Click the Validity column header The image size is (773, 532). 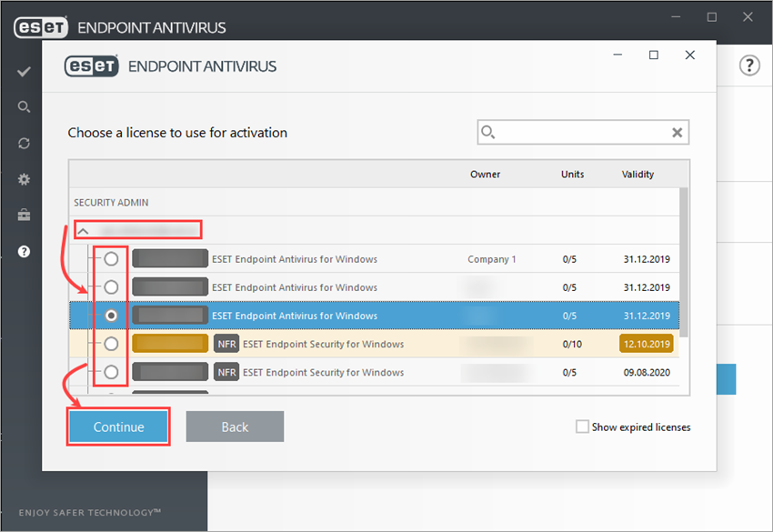point(637,174)
